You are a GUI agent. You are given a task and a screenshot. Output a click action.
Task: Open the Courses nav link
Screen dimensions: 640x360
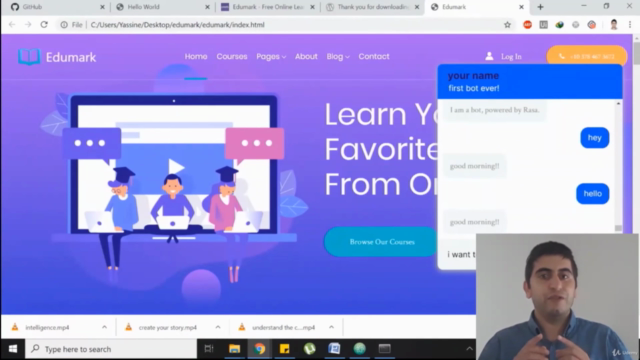pyautogui.click(x=232, y=57)
